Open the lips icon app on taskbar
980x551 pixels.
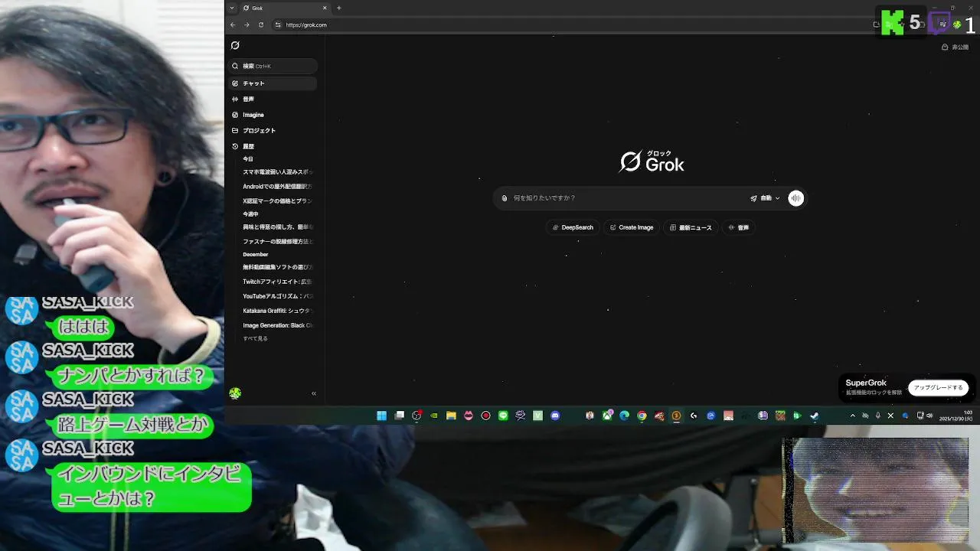[x=469, y=416]
